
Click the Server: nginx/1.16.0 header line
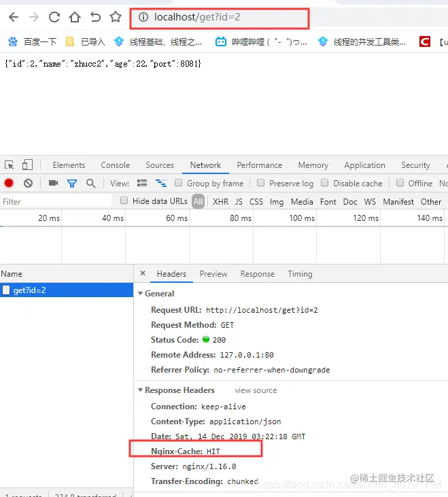pos(193,466)
